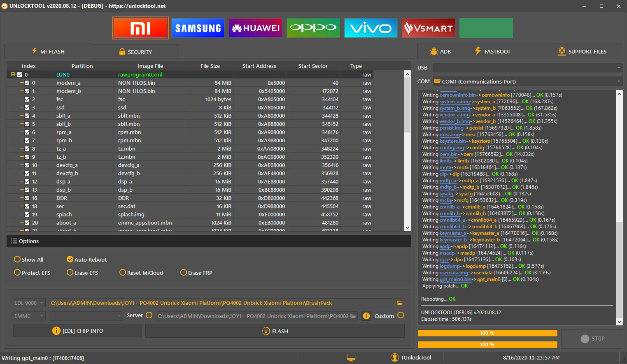Screen dimensions: 627x364
Task: Enable the Erase EFS option
Action: [70, 272]
